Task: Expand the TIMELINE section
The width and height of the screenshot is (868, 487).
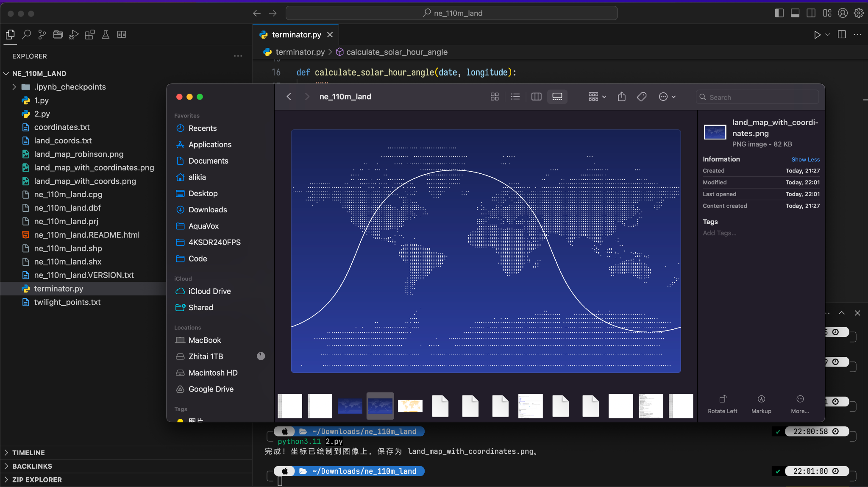Action: tap(28, 452)
